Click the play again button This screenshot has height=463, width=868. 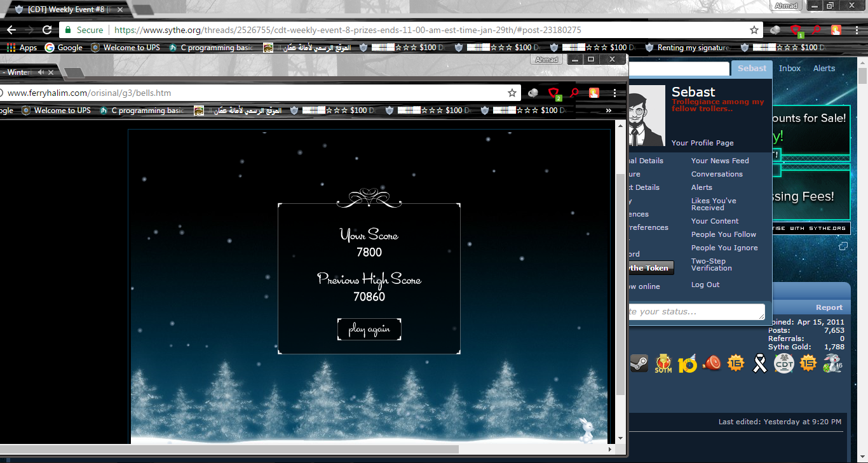tap(369, 330)
